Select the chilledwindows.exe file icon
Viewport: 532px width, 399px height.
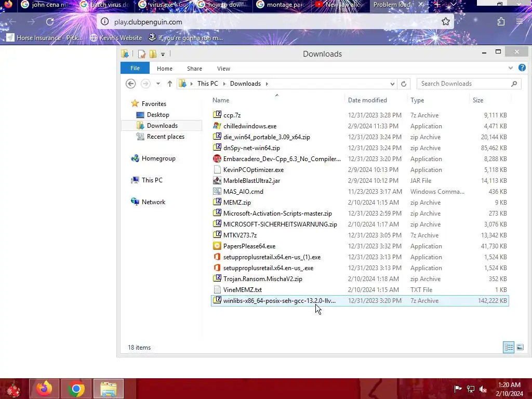pyautogui.click(x=217, y=126)
